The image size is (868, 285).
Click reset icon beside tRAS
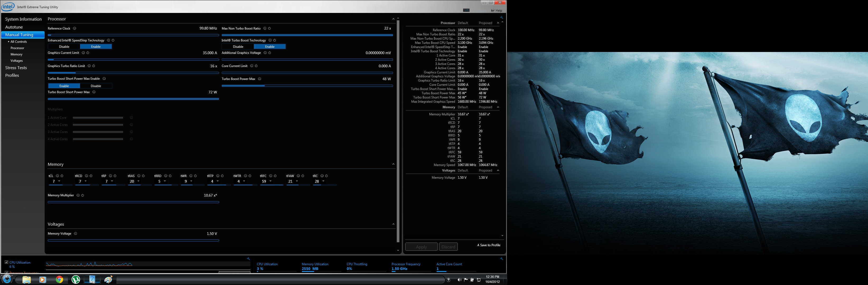click(143, 176)
